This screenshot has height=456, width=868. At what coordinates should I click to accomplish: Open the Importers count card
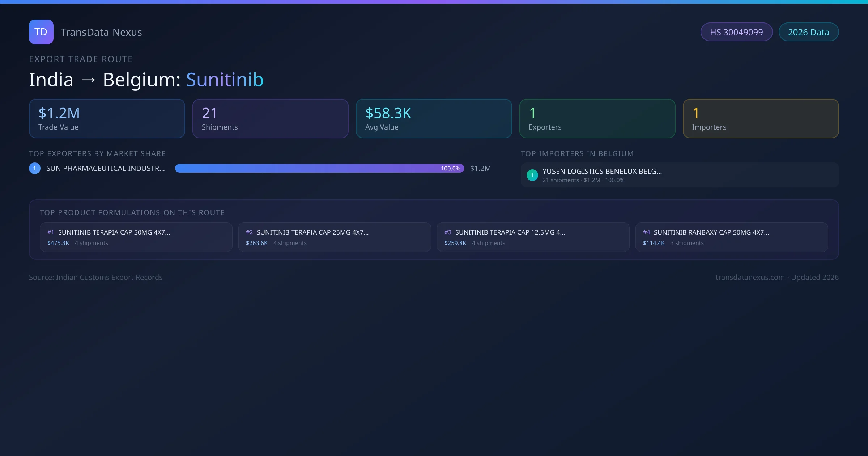click(761, 119)
